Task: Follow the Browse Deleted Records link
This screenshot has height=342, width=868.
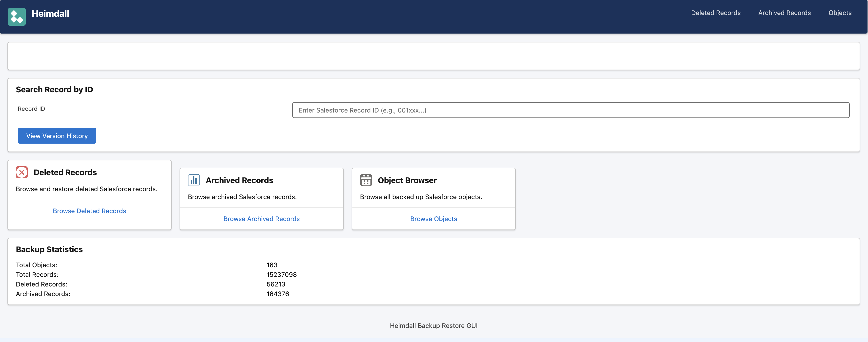Action: point(89,211)
